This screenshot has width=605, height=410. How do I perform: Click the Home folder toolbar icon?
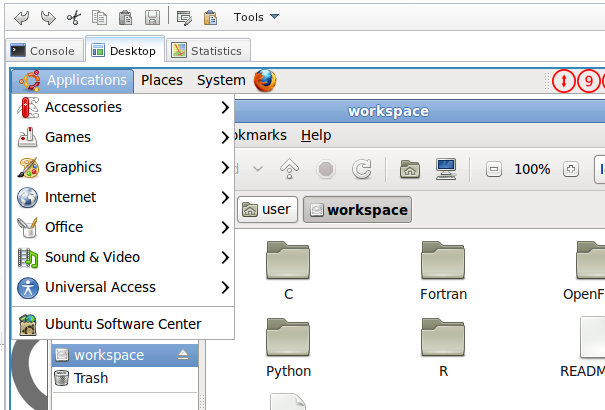[409, 169]
